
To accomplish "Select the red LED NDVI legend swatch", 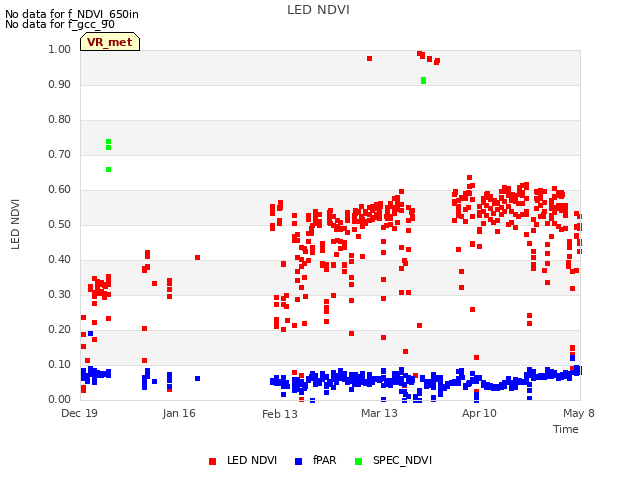I will (x=212, y=461).
